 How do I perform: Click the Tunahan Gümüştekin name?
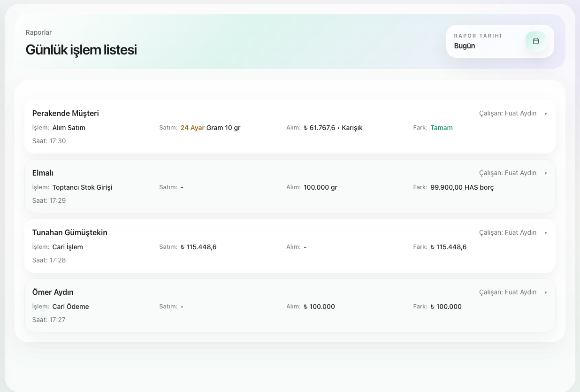coord(70,232)
